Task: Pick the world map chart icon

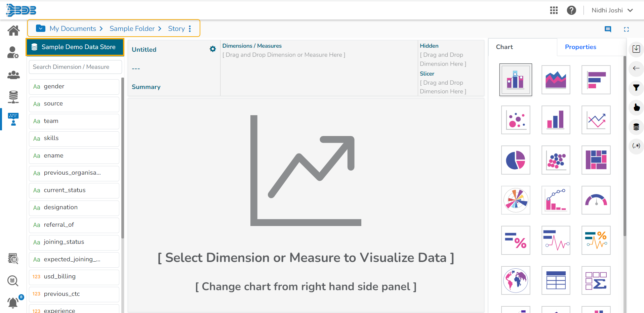Action: [516, 280]
